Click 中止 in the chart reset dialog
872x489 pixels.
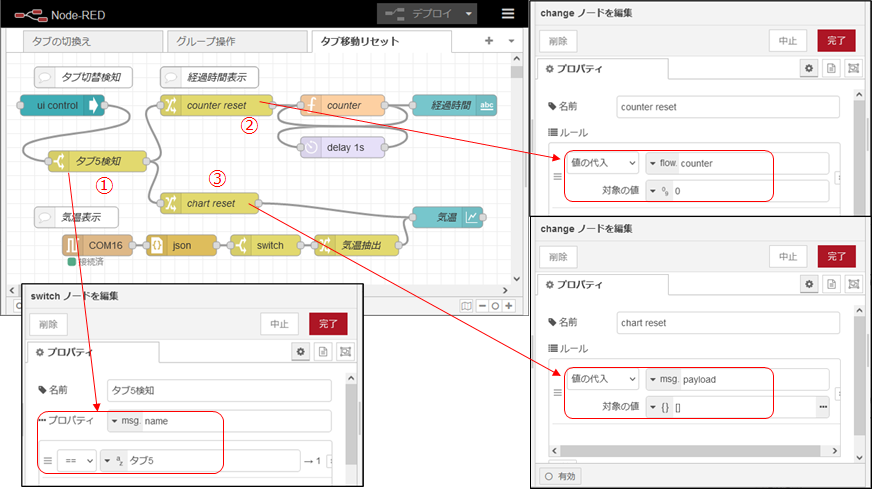tap(787, 256)
